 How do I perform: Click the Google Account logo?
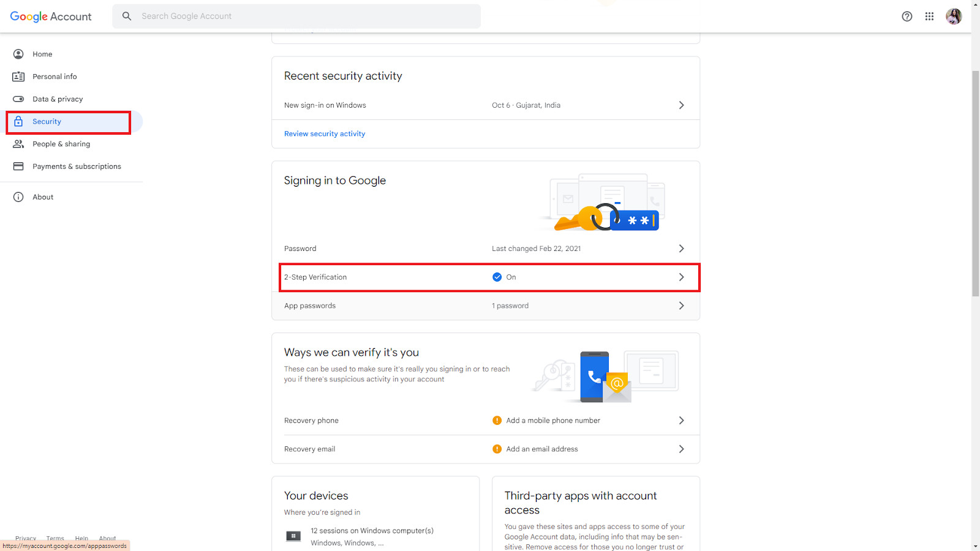(x=51, y=17)
